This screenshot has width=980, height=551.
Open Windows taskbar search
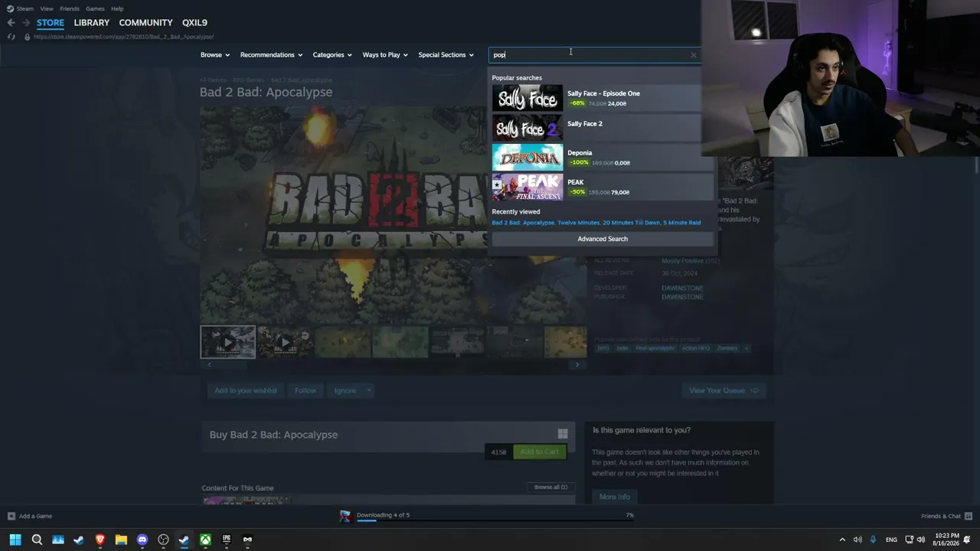click(37, 540)
